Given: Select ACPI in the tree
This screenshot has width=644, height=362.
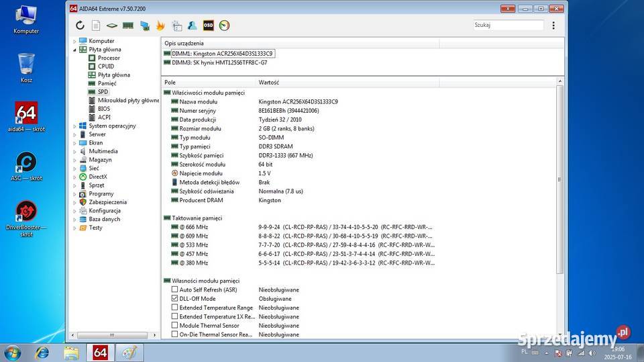Looking at the screenshot, I should click(x=104, y=118).
